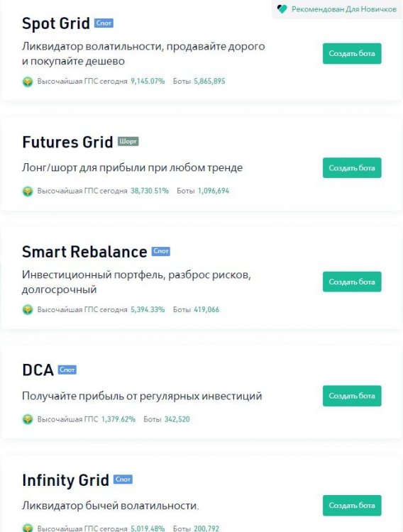
Task: Click the Спот tag next to Infinity Grid
Action: (x=123, y=480)
